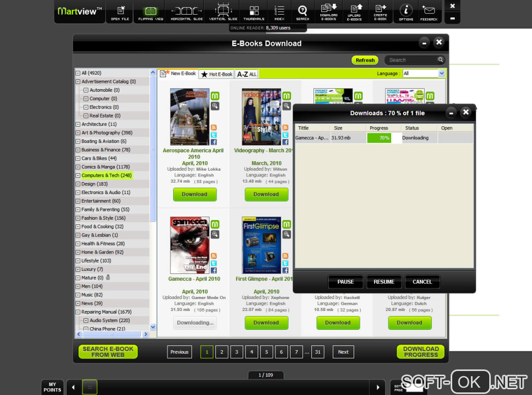Select Computers & Tech (248) category
The height and width of the screenshot is (395, 532).
tap(106, 175)
